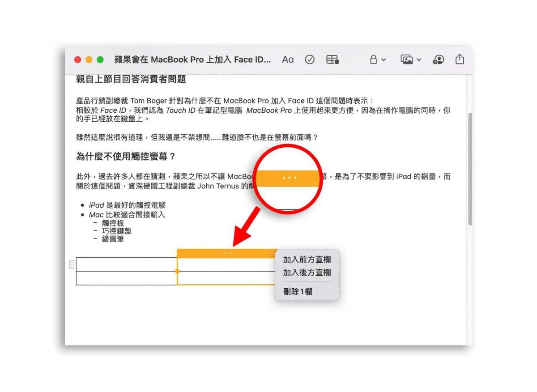
Task: Open the Aa text format menu
Action: click(x=288, y=60)
